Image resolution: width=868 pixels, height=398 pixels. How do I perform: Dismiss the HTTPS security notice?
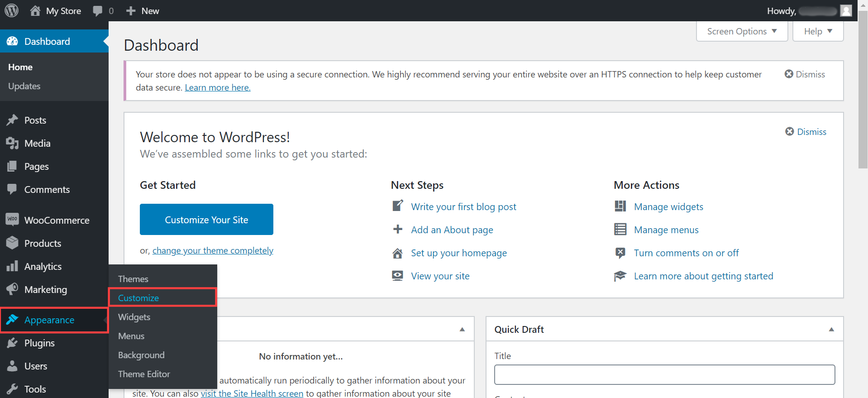(x=804, y=74)
